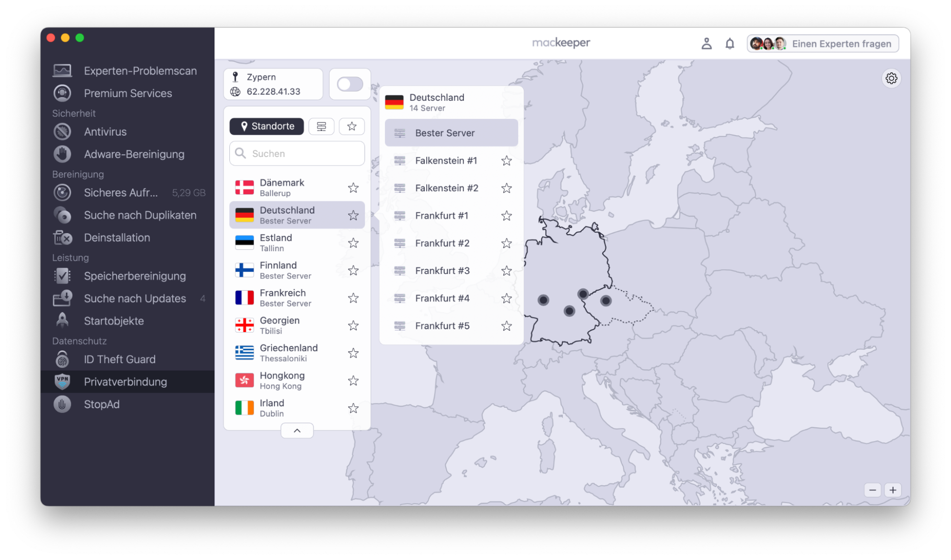Viewport: 951px width, 560px height.
Task: Click inside the Suchen search field
Action: pyautogui.click(x=296, y=153)
